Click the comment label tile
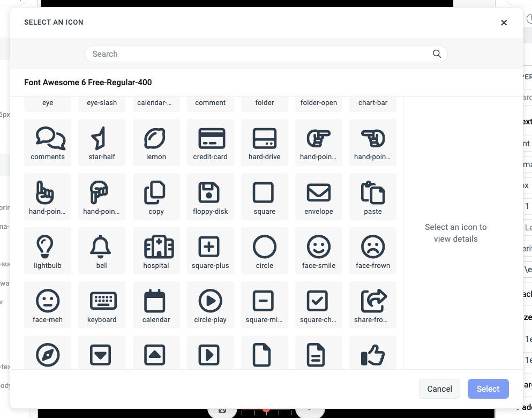The height and width of the screenshot is (418, 532). 211,104
